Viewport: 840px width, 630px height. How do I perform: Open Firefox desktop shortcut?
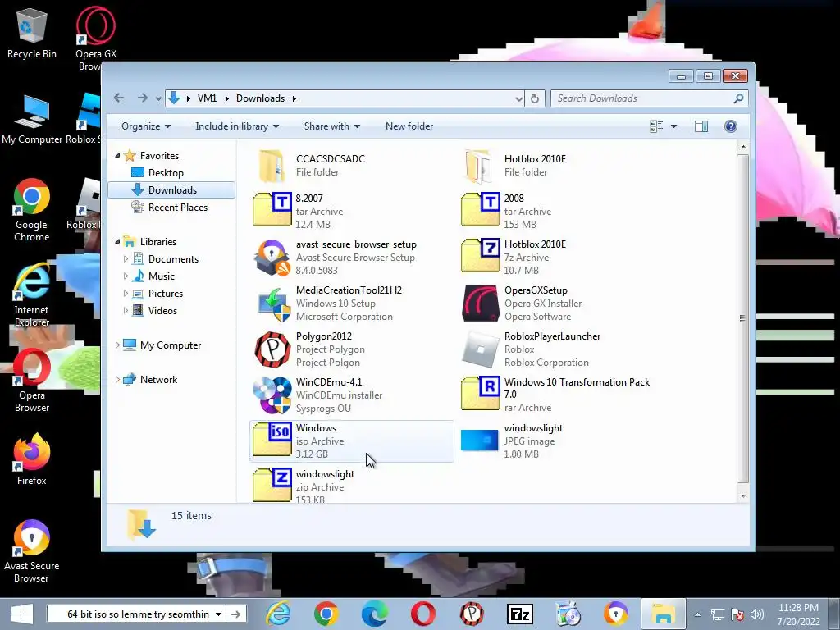32,459
